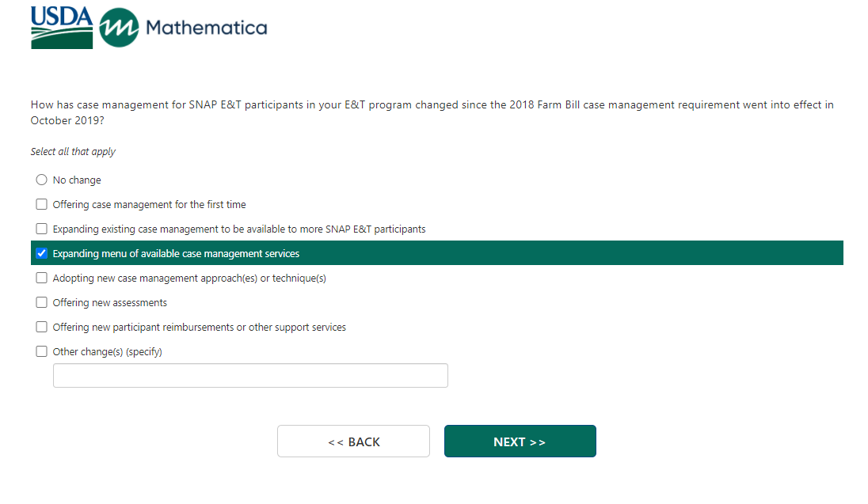
Task: Select the No change radio button
Action: click(42, 180)
